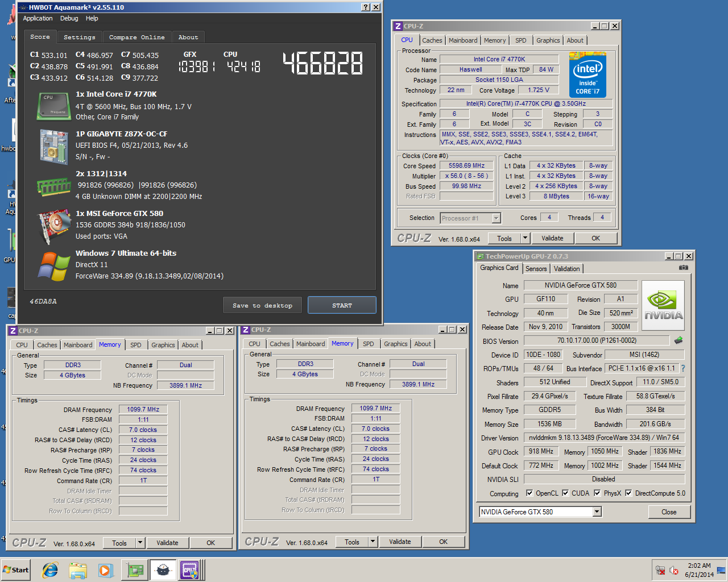Toggle the OpenCL checkbox in GPU-Z
The width and height of the screenshot is (728, 582).
click(530, 493)
